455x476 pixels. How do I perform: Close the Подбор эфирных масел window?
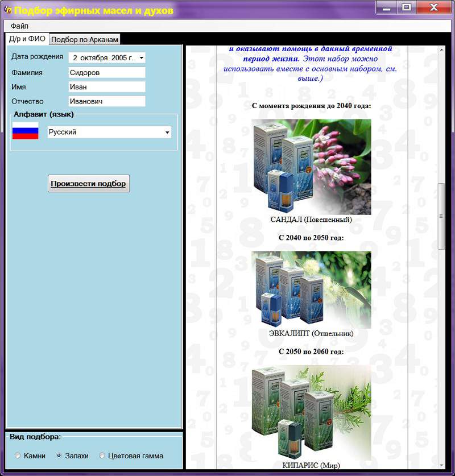tap(434, 8)
